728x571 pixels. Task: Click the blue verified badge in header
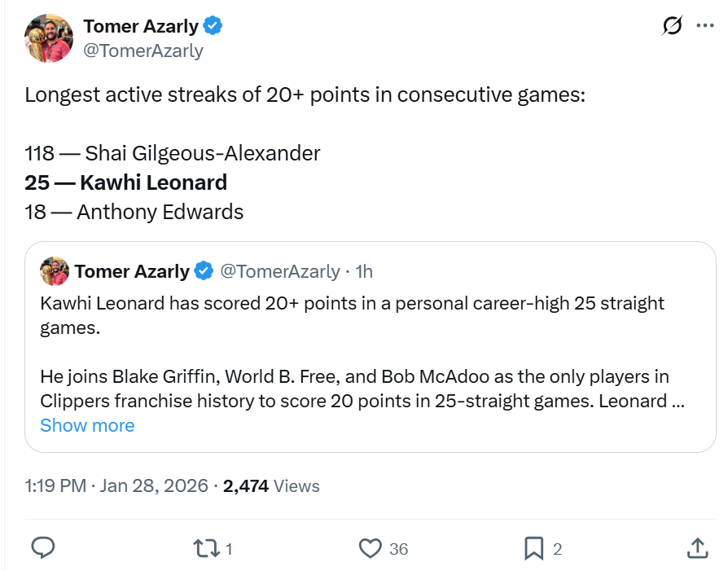click(x=213, y=26)
